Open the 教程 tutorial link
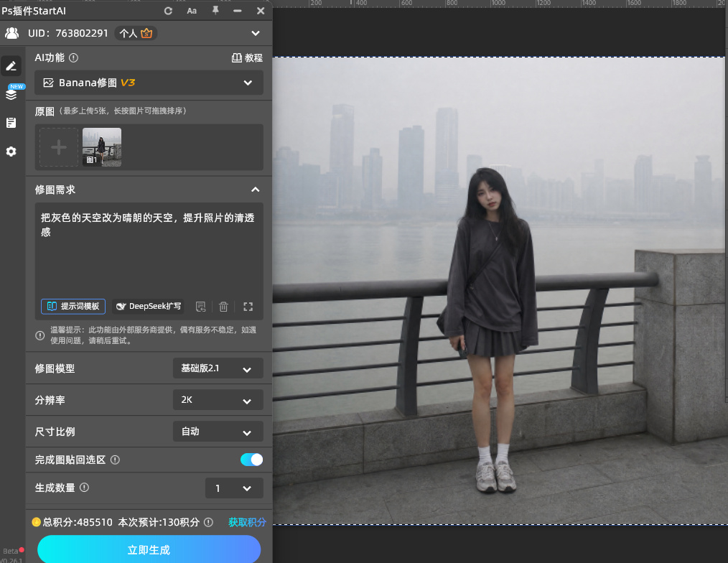This screenshot has width=728, height=563. pyautogui.click(x=247, y=57)
